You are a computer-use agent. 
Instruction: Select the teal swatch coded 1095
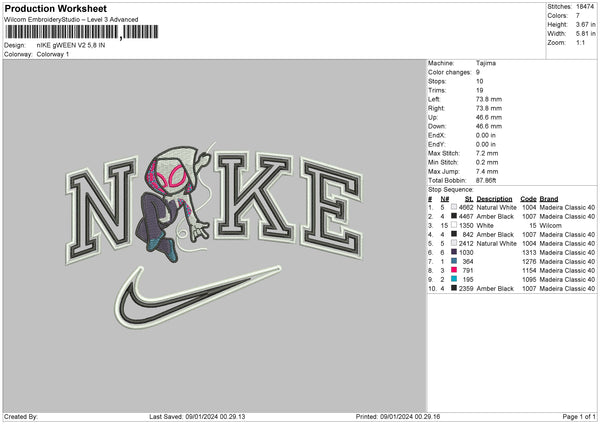point(454,279)
